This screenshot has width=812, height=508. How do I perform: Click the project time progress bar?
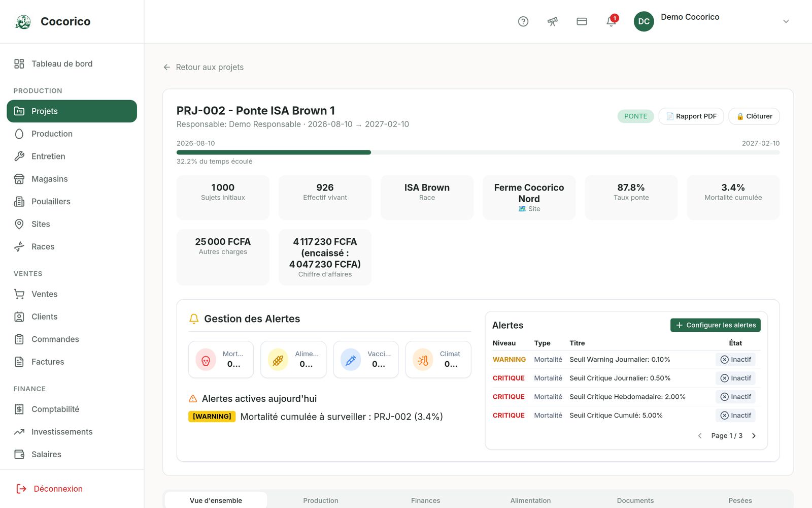pos(478,152)
